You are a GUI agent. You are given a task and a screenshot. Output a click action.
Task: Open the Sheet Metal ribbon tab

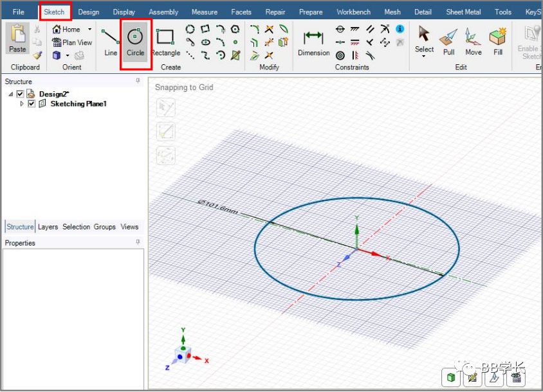[x=463, y=12]
